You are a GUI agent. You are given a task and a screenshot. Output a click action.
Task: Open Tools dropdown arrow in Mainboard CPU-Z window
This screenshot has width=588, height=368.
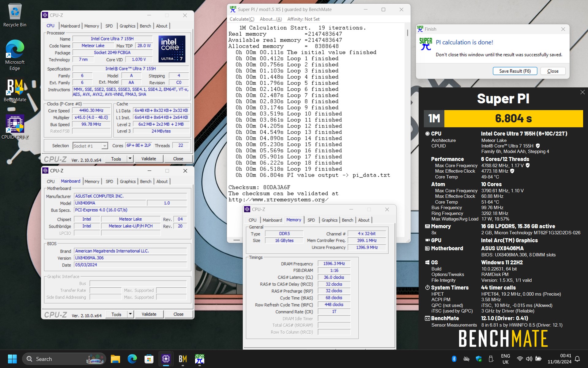point(130,314)
